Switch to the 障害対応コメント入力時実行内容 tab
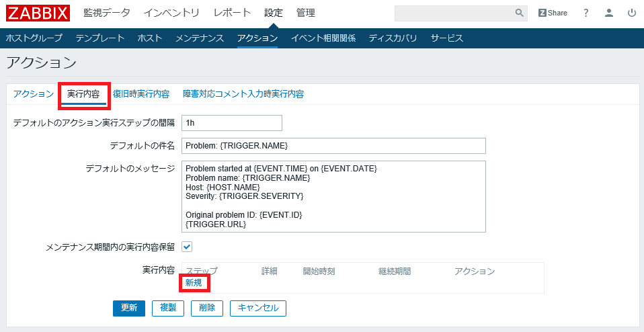 pyautogui.click(x=243, y=94)
